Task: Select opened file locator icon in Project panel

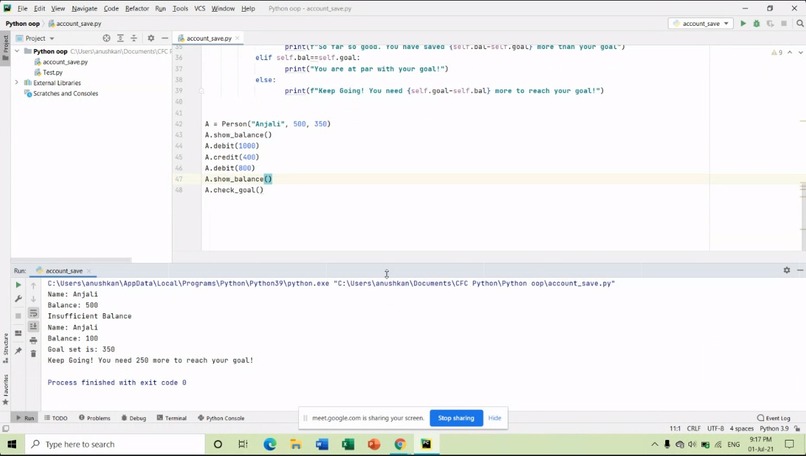Action: [x=106, y=38]
